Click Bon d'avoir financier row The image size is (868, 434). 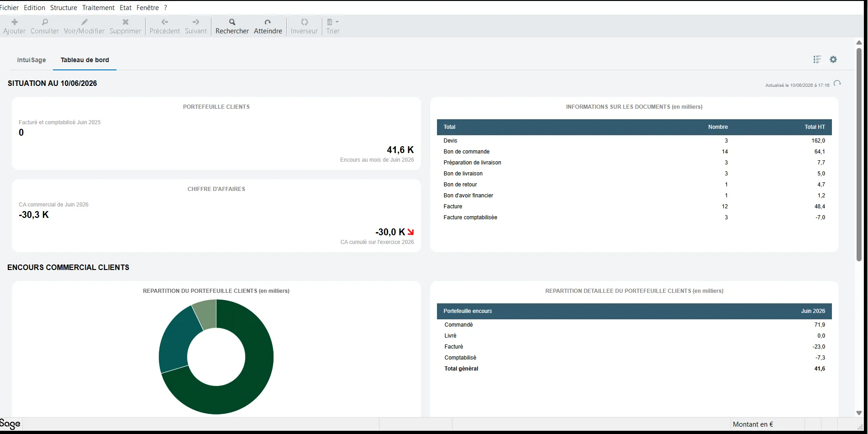[634, 196]
